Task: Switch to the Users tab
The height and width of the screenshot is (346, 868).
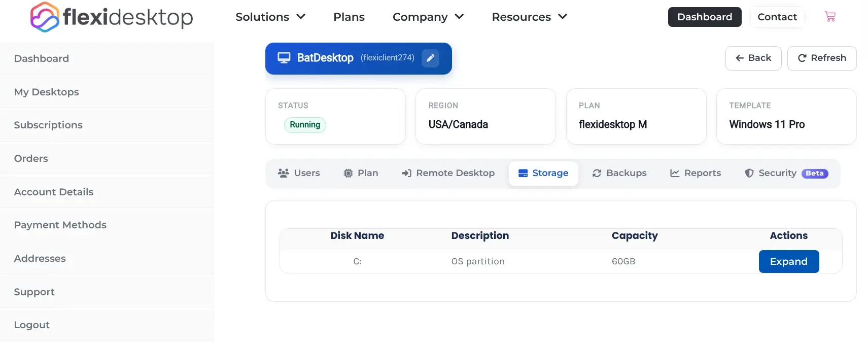Action: pos(299,173)
